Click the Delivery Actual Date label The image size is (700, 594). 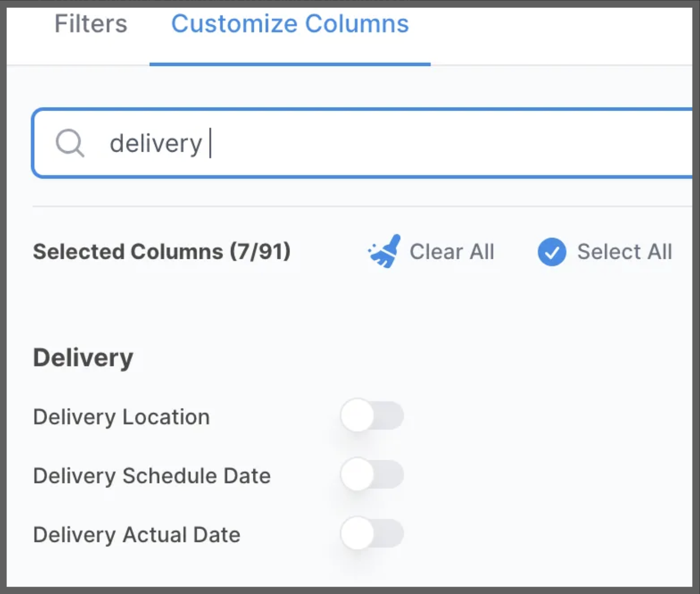pyautogui.click(x=137, y=535)
